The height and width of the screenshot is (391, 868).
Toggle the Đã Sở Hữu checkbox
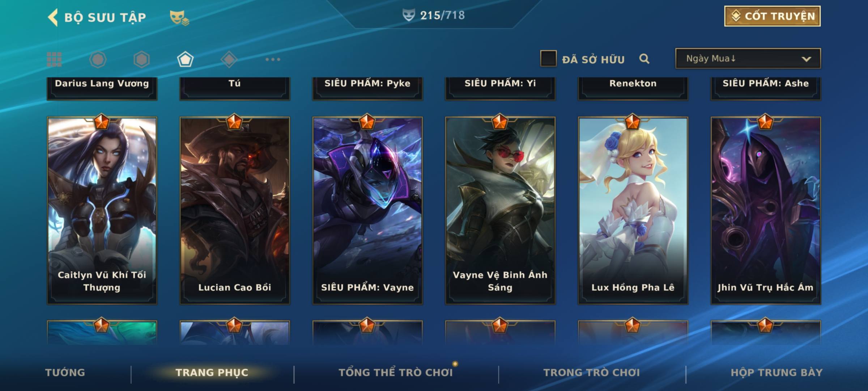coord(548,59)
